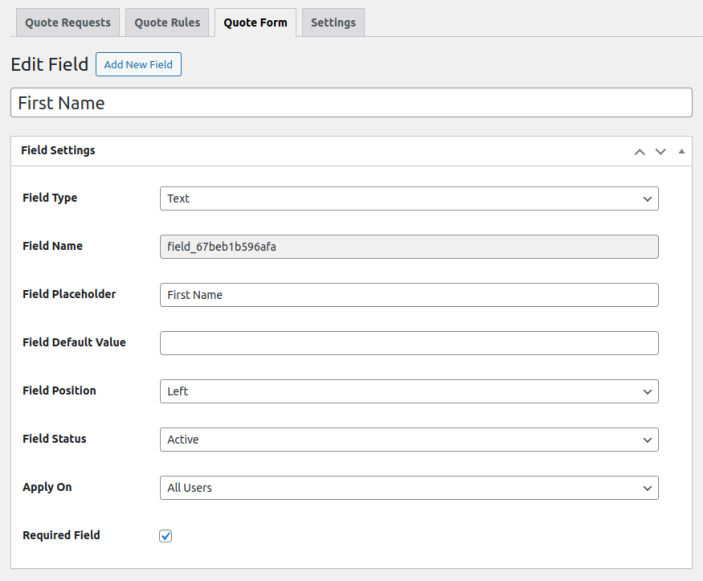The height and width of the screenshot is (581, 703).
Task: Expand the Field Status dropdown
Action: pos(409,440)
